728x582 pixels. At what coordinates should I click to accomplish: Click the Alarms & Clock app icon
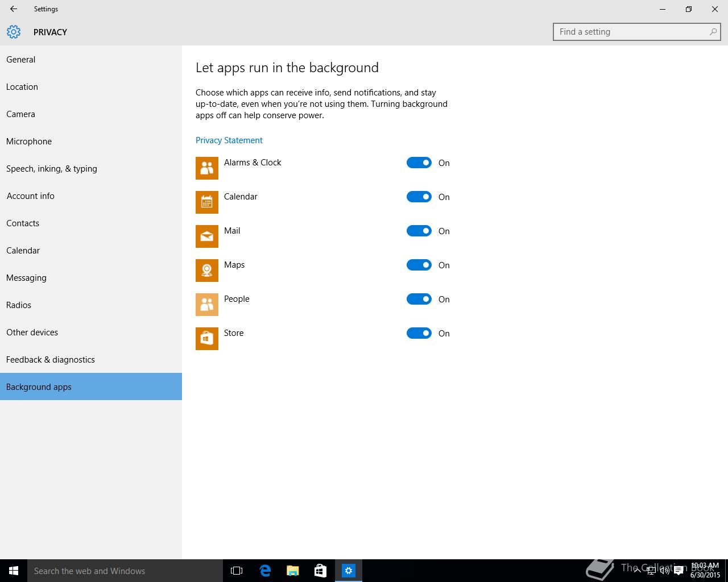point(207,168)
